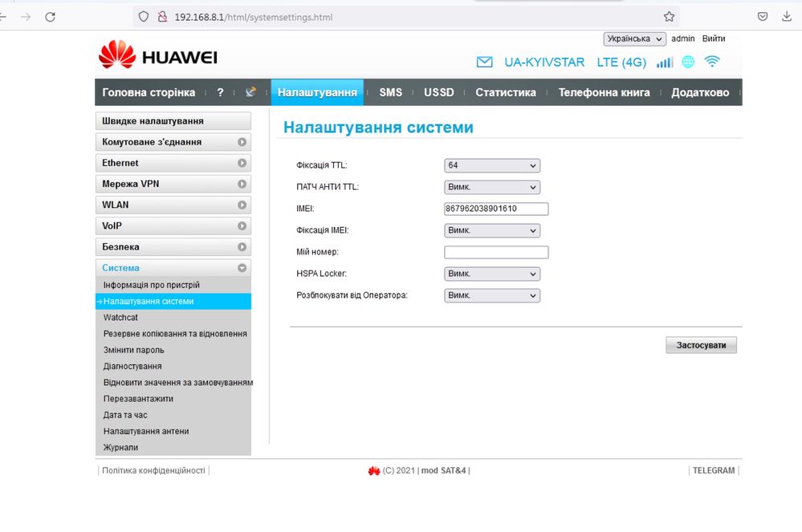This screenshot has width=802, height=532.
Task: Open the Статистика tab
Action: [x=506, y=92]
